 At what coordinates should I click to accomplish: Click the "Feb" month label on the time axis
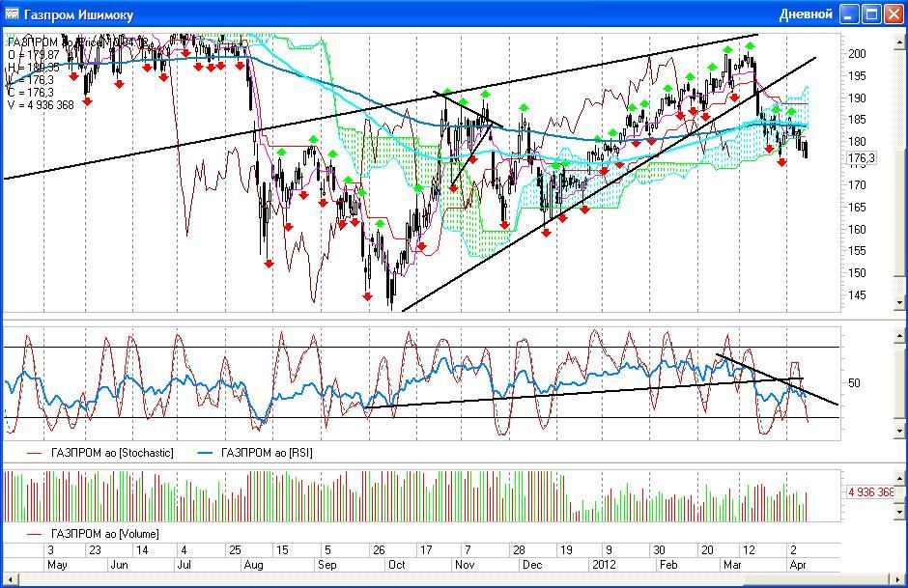coord(668,565)
